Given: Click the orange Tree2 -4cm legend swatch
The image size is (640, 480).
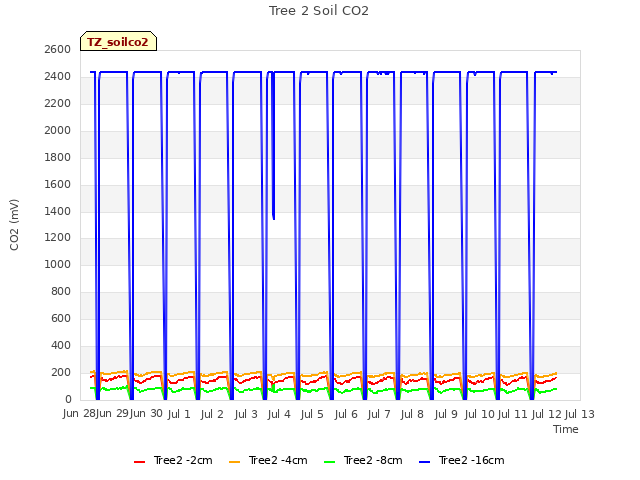Looking at the screenshot, I should [x=235, y=462].
